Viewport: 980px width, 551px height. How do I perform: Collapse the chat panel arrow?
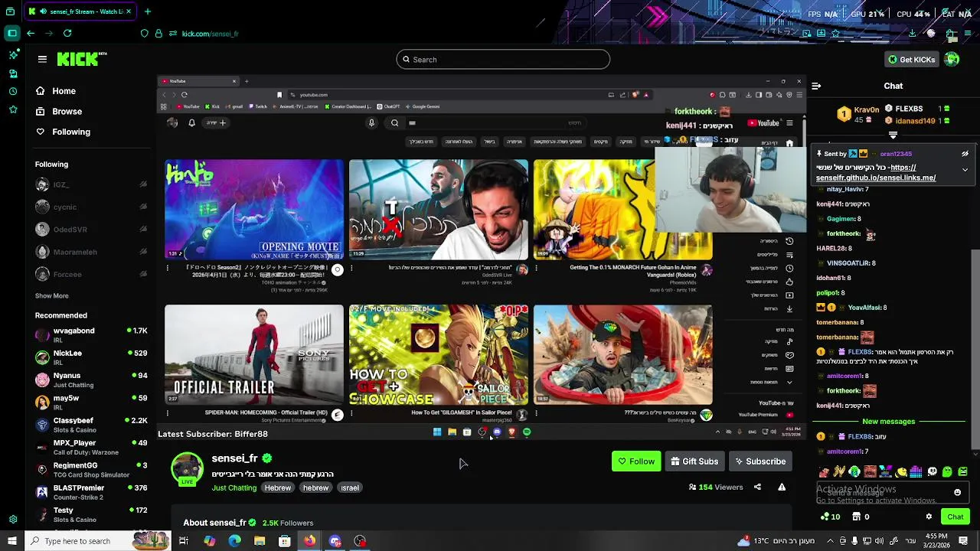click(x=816, y=86)
